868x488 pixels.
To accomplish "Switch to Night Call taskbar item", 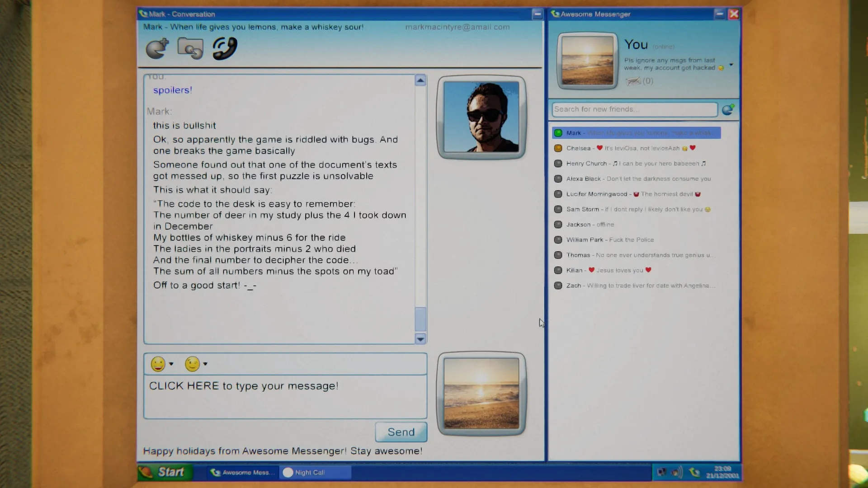I will 315,473.
